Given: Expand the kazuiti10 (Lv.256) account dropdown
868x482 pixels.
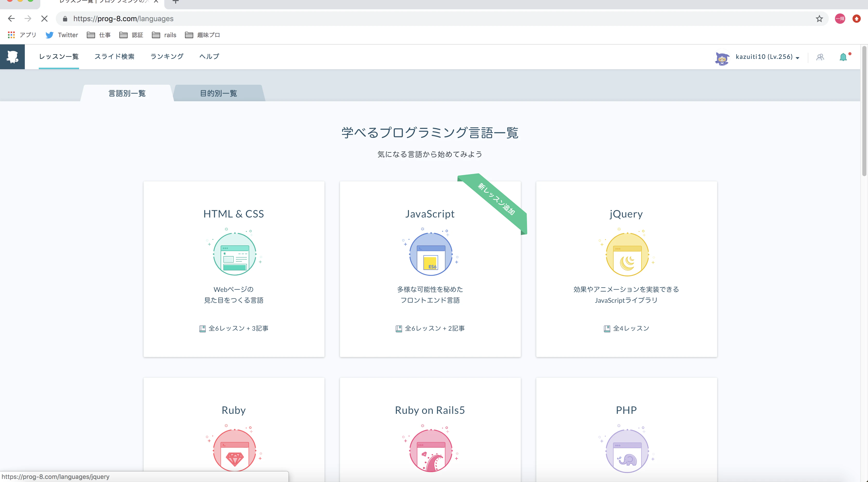Looking at the screenshot, I should (767, 57).
